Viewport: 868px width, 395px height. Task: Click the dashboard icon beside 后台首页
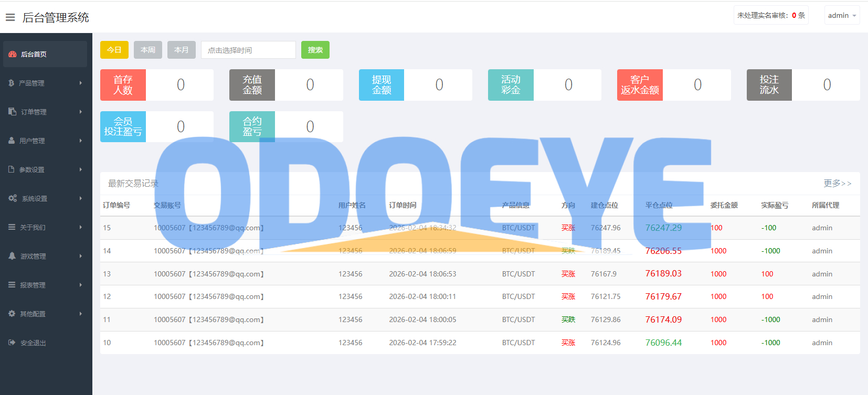pos(13,54)
